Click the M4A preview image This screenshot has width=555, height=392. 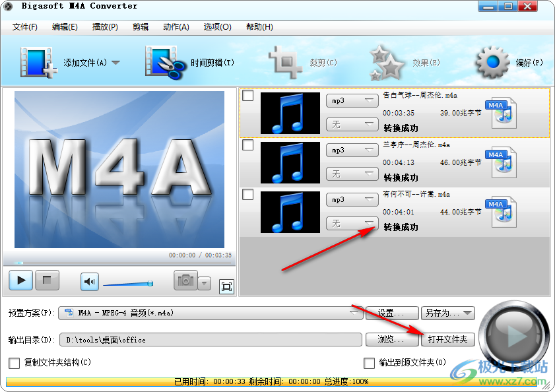tap(119, 170)
